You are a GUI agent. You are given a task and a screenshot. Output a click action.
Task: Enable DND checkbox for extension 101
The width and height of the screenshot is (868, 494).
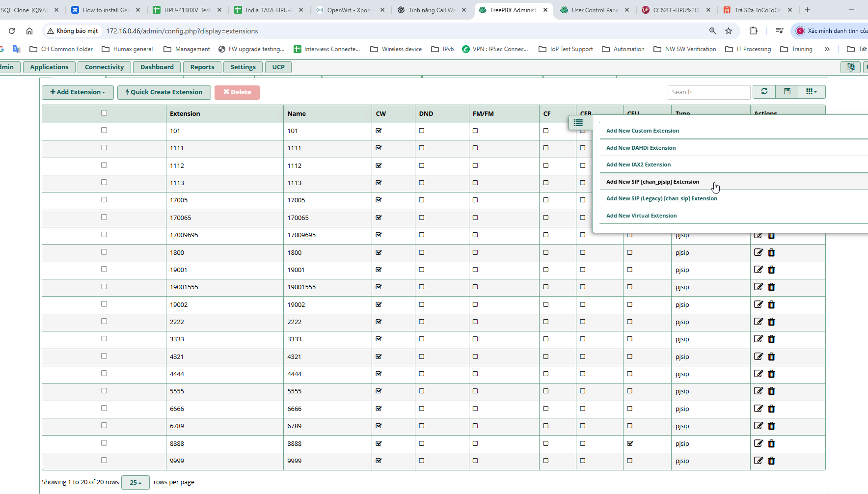[422, 131]
